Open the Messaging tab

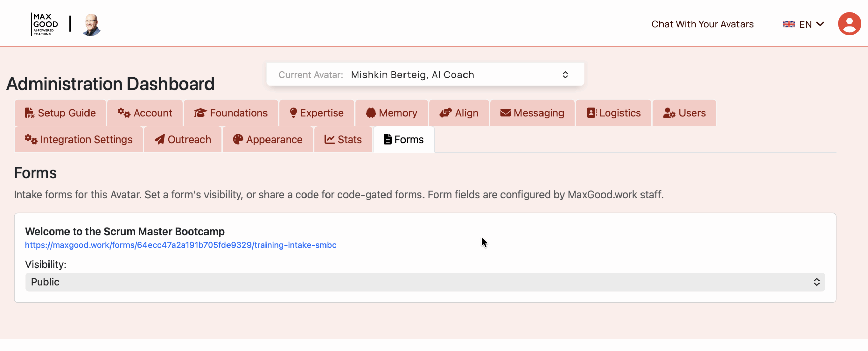tap(532, 113)
